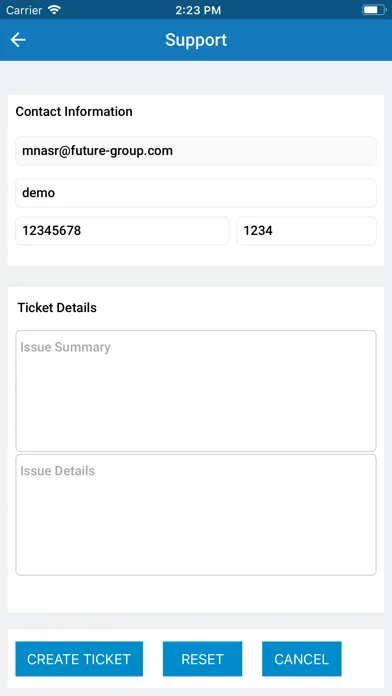
Task: Tap the battery icon in the status bar
Action: coord(374,10)
